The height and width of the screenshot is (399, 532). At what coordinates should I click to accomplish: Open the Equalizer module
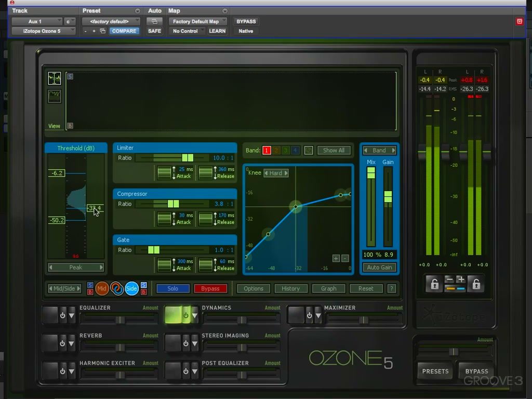[50, 315]
